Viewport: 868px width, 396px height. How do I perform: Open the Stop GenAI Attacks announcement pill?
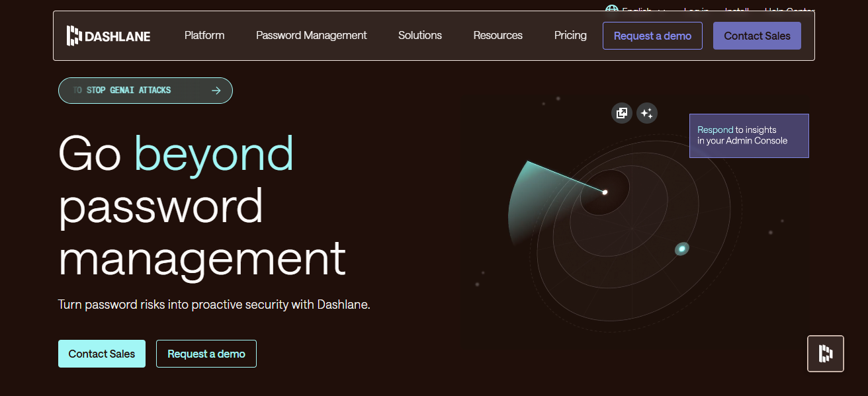click(x=146, y=91)
